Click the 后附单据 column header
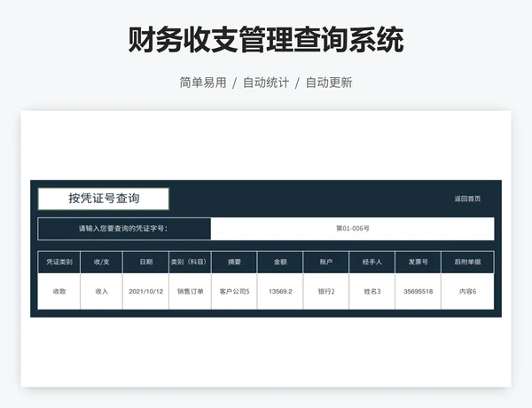 pos(467,262)
